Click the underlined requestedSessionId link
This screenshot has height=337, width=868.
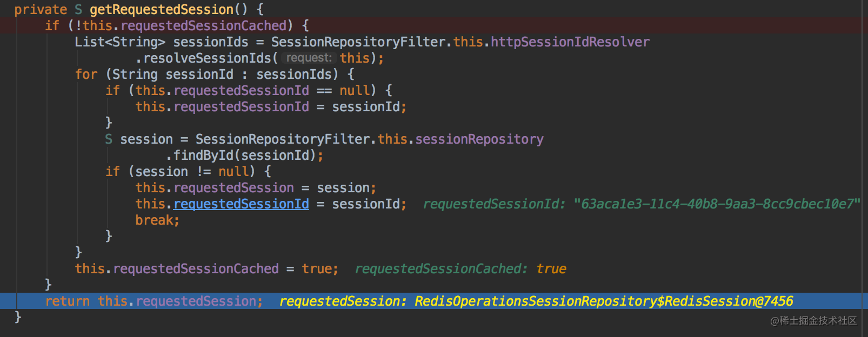pos(242,204)
